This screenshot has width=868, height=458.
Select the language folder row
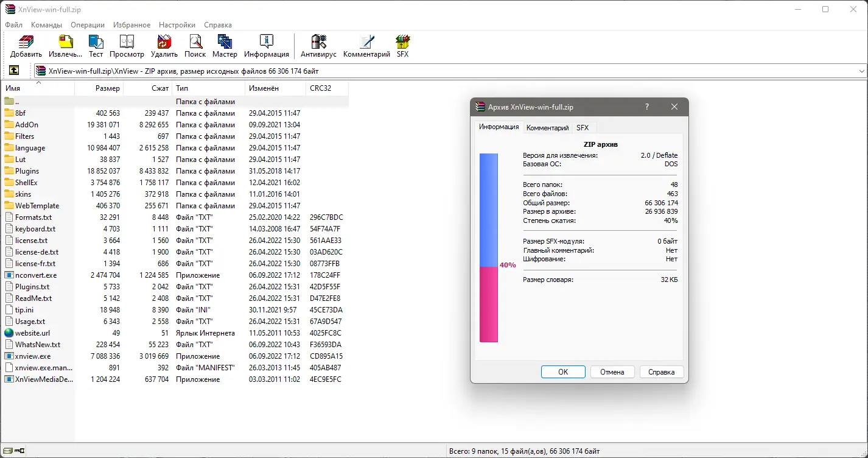[x=175, y=148]
